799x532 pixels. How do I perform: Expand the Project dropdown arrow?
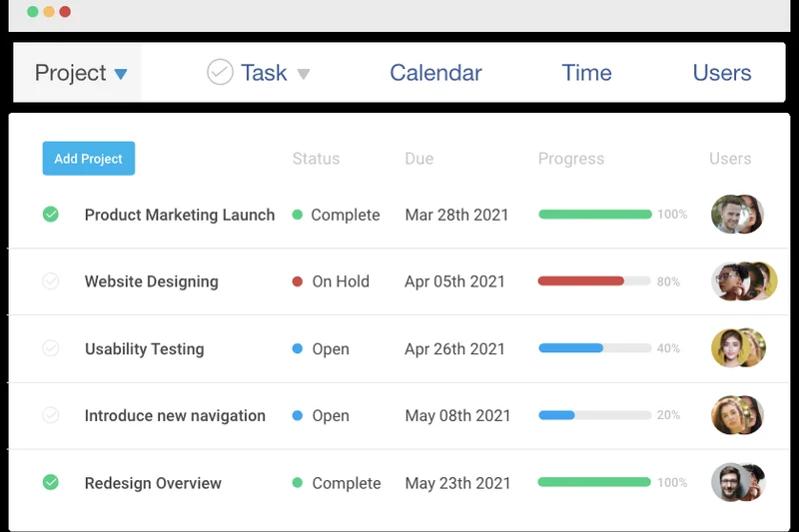[121, 74]
